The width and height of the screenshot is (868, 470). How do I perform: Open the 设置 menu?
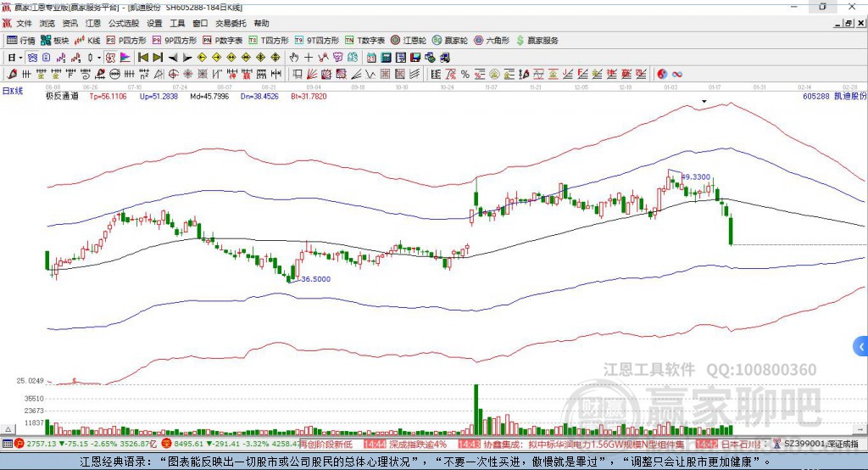click(154, 23)
